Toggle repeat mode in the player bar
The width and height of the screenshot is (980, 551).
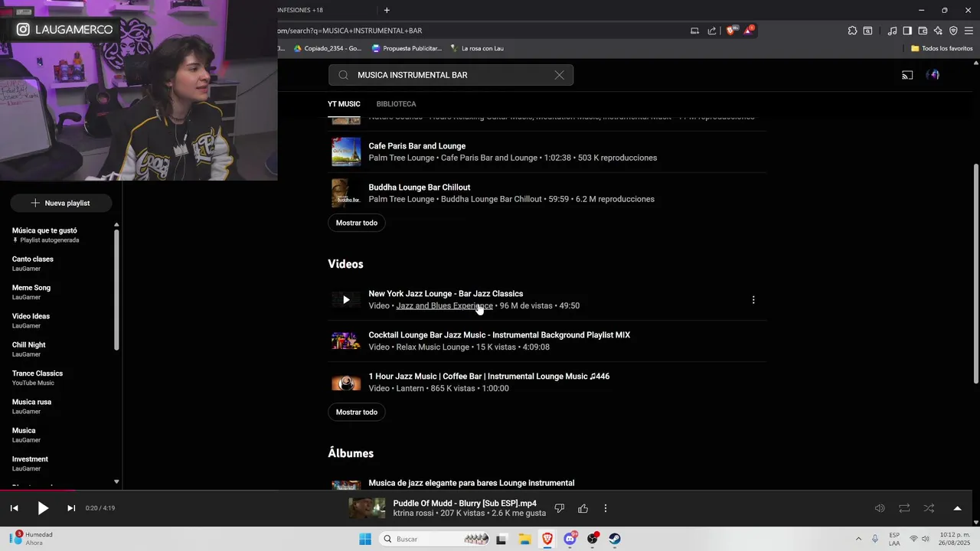[904, 508]
